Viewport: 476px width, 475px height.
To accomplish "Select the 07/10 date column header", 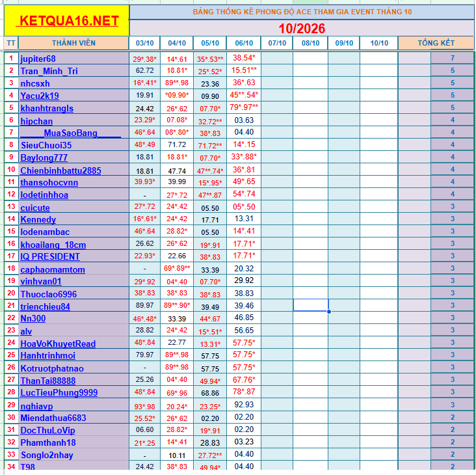I will (277, 43).
